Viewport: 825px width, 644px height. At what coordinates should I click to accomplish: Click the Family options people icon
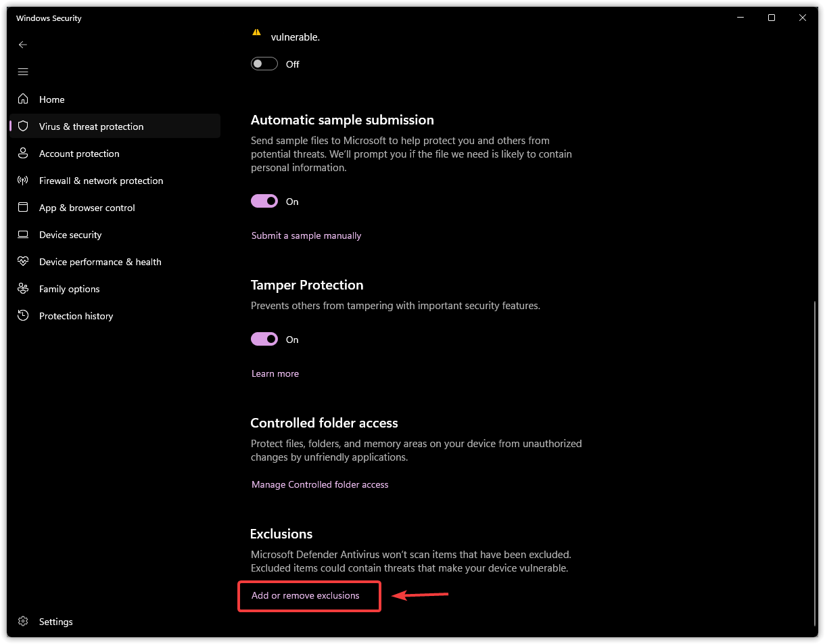pos(23,288)
